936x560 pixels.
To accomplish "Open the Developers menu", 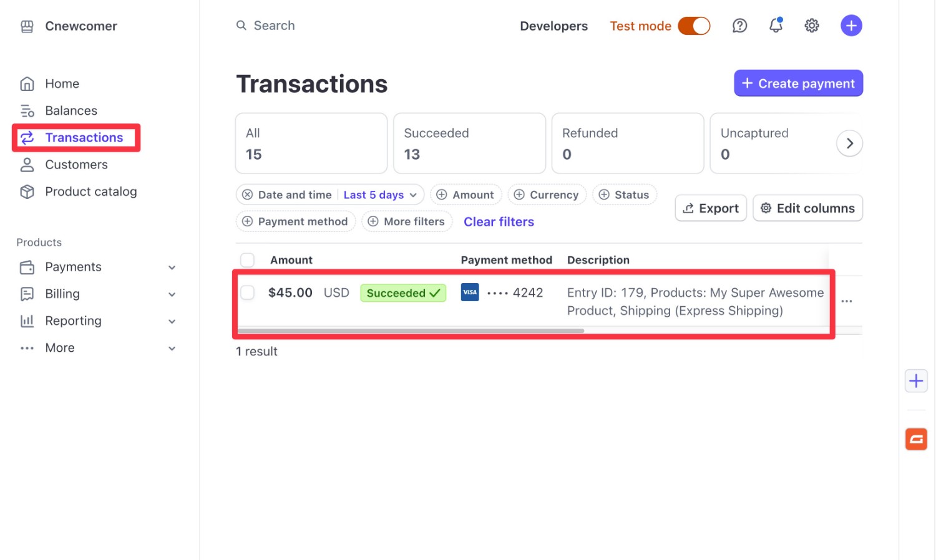I will (x=553, y=26).
